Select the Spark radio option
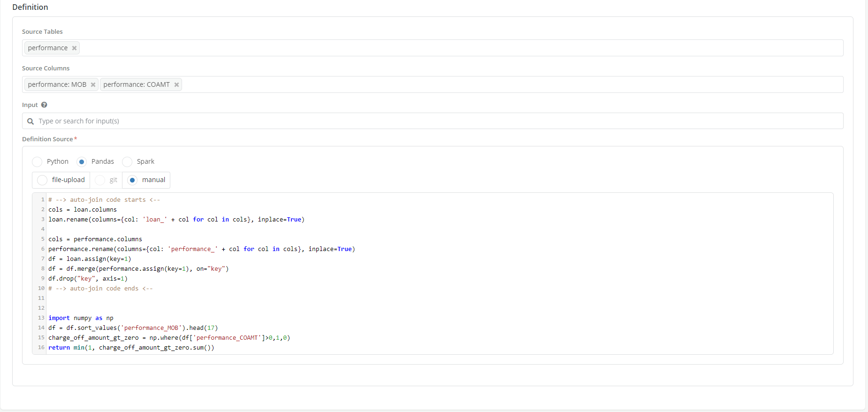868x412 pixels. [127, 162]
